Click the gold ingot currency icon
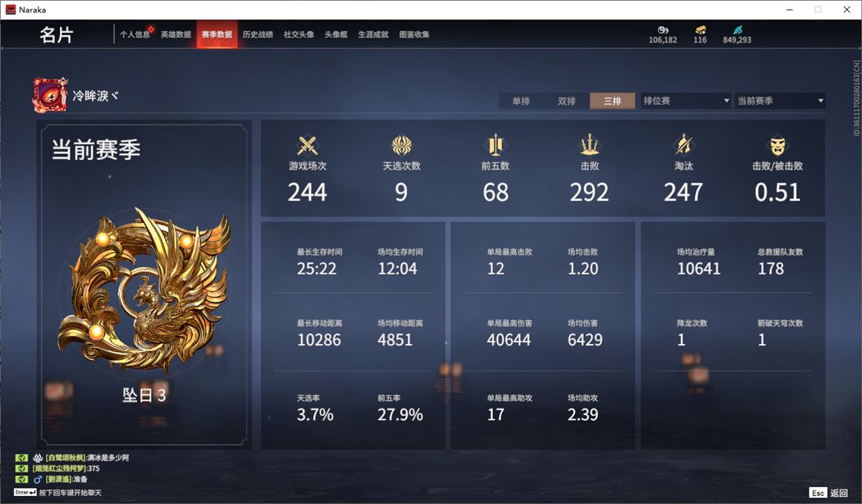Screen dimensions: 862x504 click(x=700, y=30)
